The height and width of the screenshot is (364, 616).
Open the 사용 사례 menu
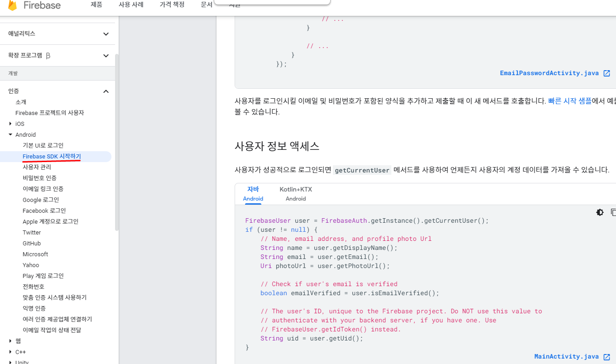pos(131,5)
